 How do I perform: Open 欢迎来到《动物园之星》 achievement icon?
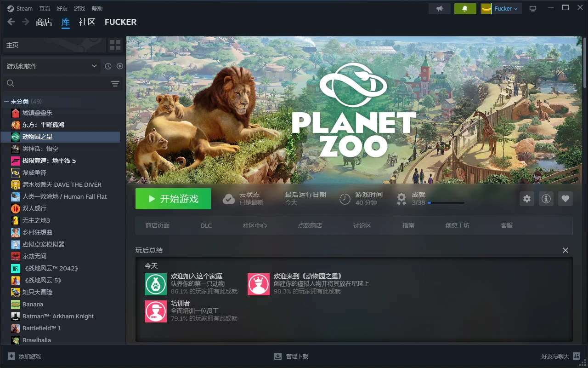click(x=259, y=284)
